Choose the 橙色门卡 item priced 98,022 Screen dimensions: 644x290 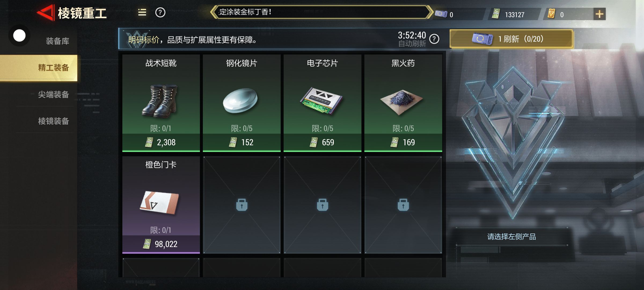[x=161, y=205]
